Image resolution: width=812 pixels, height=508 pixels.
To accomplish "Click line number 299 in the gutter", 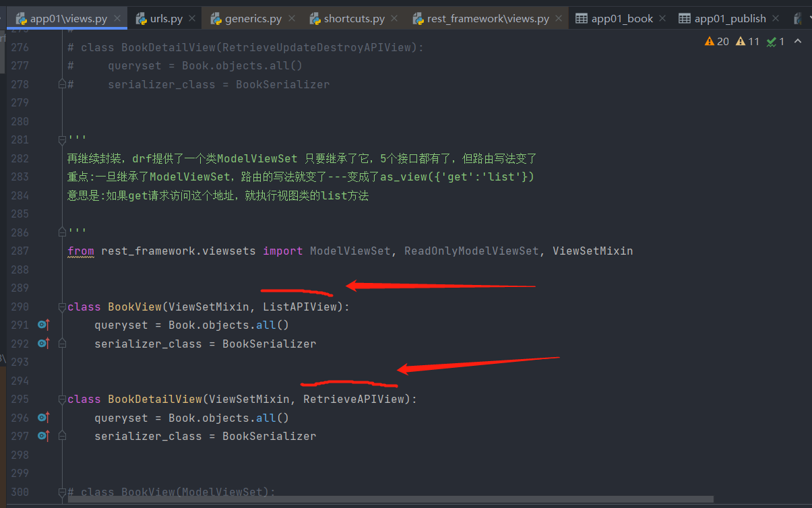I will [x=20, y=473].
